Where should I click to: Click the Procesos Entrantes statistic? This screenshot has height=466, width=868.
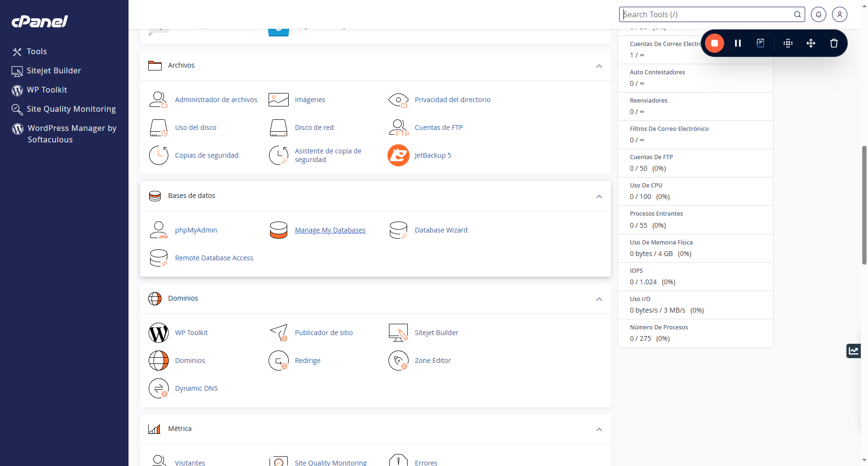[695, 220]
